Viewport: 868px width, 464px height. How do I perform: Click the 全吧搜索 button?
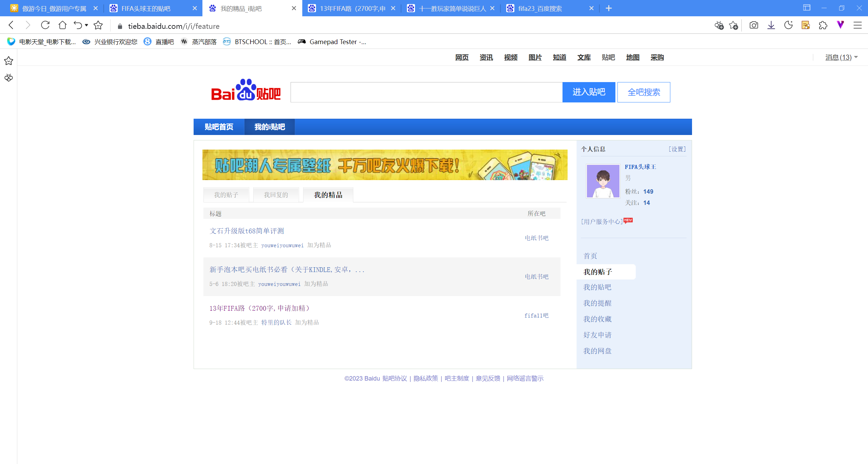point(644,92)
